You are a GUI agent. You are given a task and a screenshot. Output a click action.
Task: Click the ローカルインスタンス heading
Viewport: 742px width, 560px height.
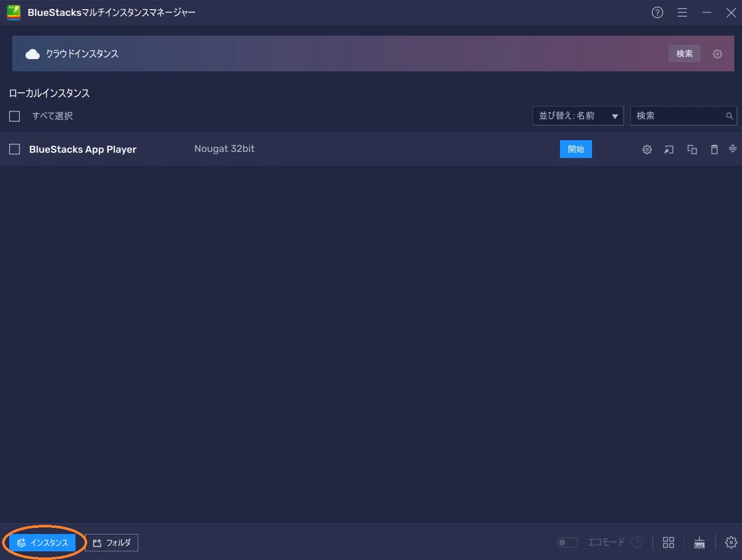(x=49, y=93)
